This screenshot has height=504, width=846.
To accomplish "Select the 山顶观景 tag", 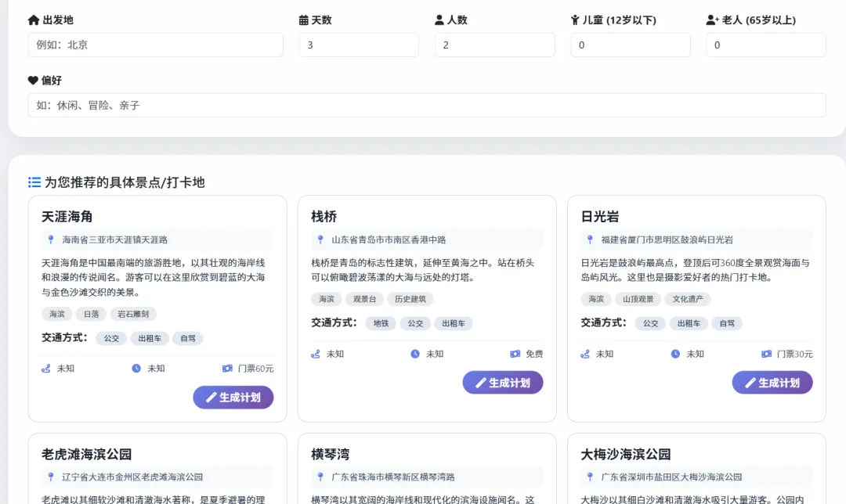I will pos(638,299).
